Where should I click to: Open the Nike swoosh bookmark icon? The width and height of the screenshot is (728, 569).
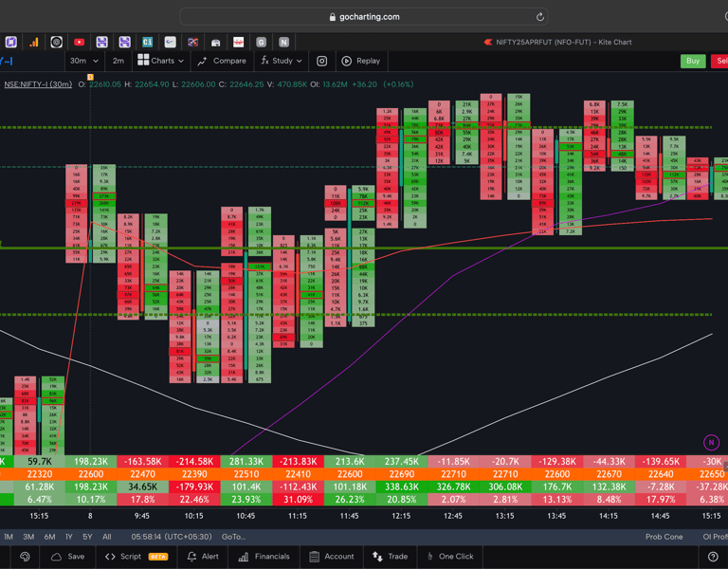click(x=170, y=43)
